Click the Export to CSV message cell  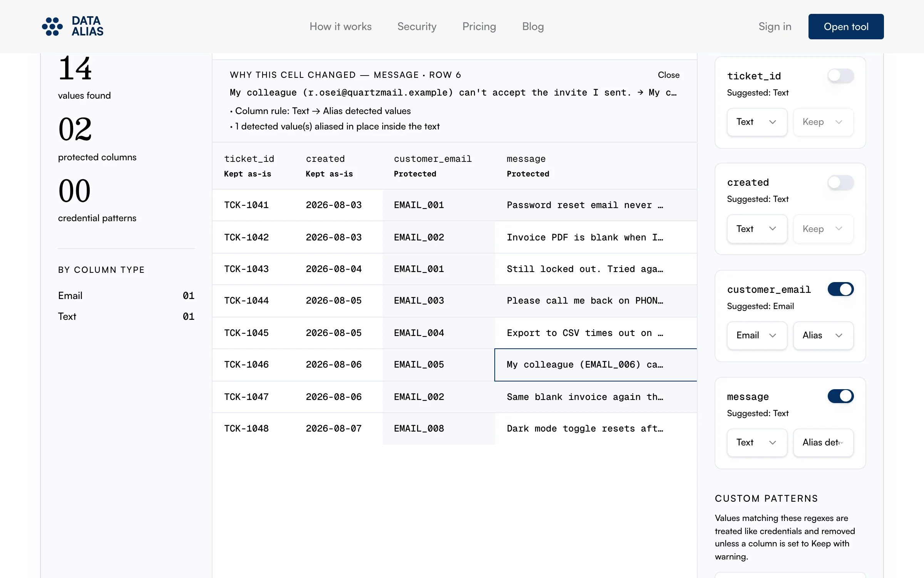point(596,333)
